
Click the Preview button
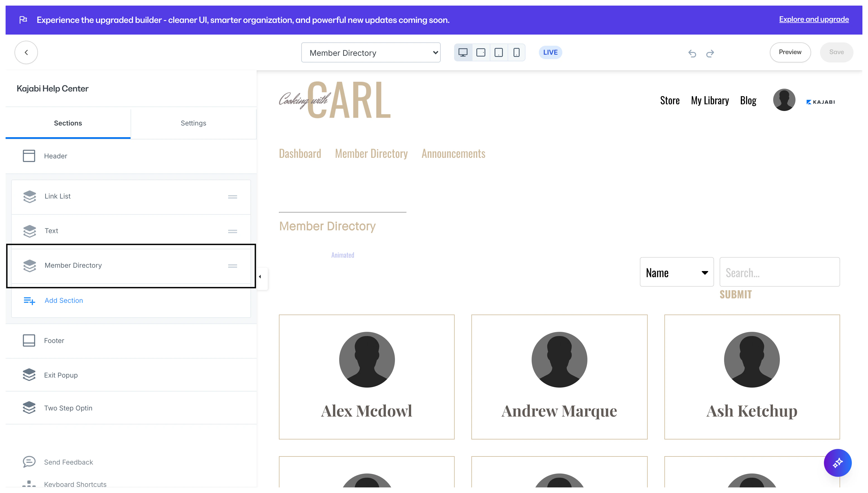pos(790,52)
